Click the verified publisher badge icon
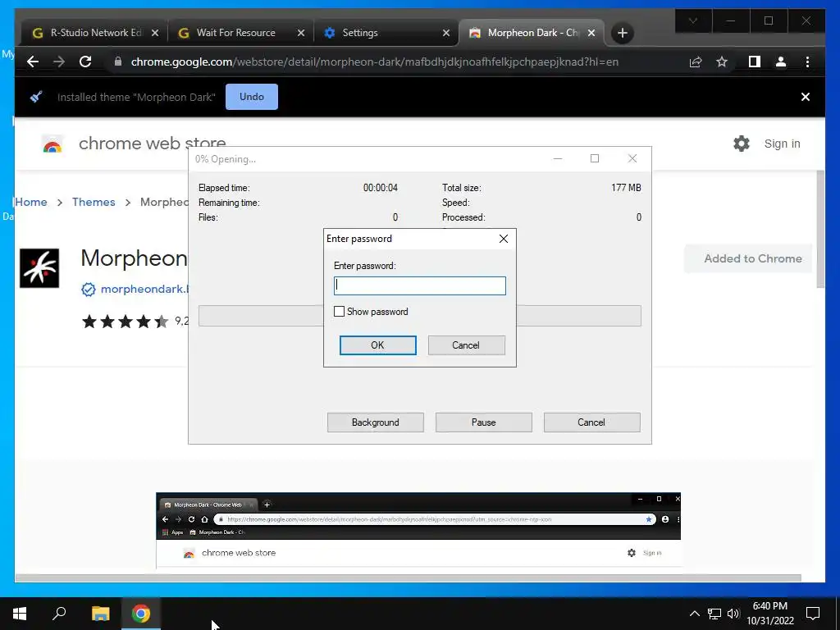This screenshot has height=630, width=840. tap(89, 290)
